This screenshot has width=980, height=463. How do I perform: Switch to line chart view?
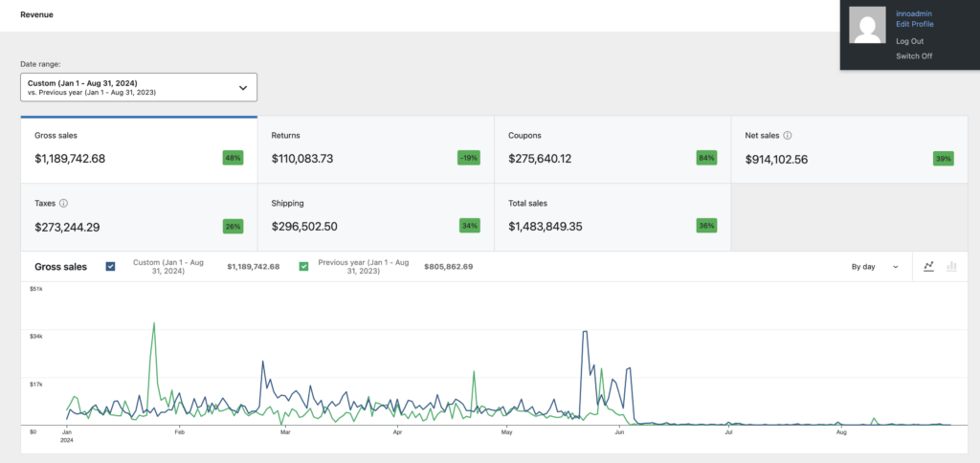928,267
